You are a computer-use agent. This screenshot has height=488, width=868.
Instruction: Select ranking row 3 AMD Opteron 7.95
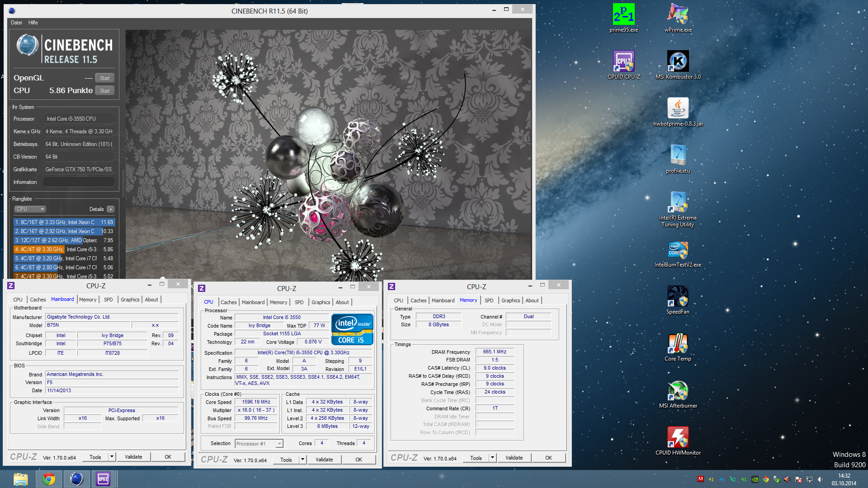coord(64,240)
